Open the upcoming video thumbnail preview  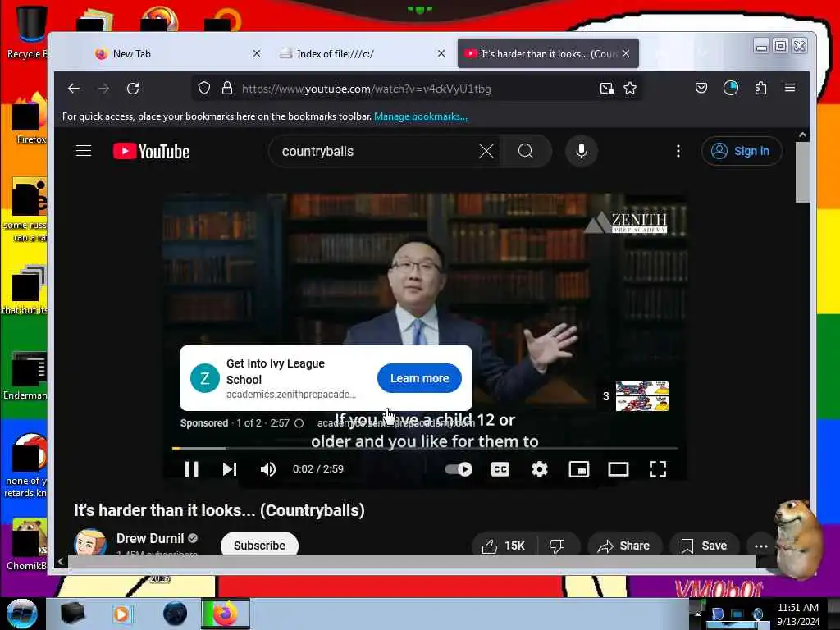pyautogui.click(x=642, y=396)
